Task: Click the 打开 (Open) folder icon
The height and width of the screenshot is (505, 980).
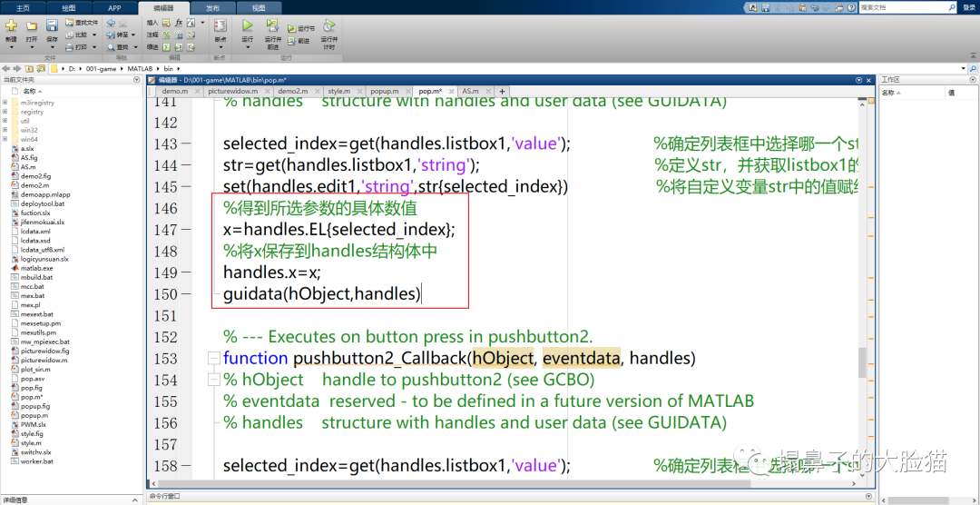Action: (x=32, y=25)
